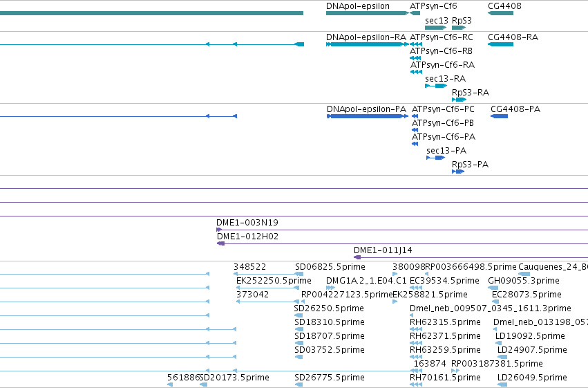Select the DNApol-epsilon gene feature
This screenshot has width=588, height=388.
click(368, 13)
